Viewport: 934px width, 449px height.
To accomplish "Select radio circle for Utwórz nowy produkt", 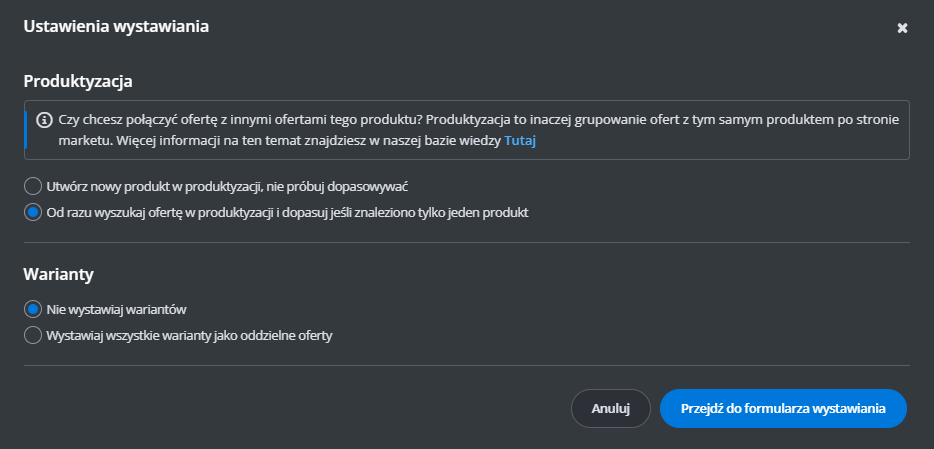I will (x=33, y=186).
